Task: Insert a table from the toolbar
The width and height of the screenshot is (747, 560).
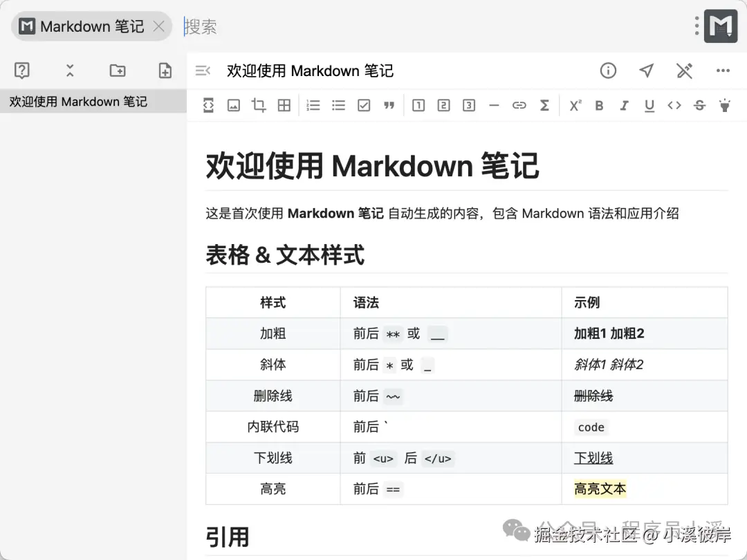Action: 284,105
